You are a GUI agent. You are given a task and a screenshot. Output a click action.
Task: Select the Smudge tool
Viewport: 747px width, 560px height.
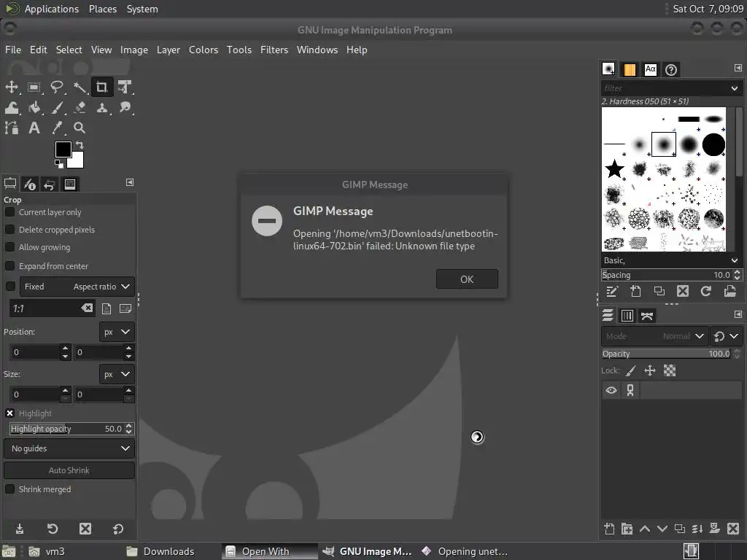[125, 108]
